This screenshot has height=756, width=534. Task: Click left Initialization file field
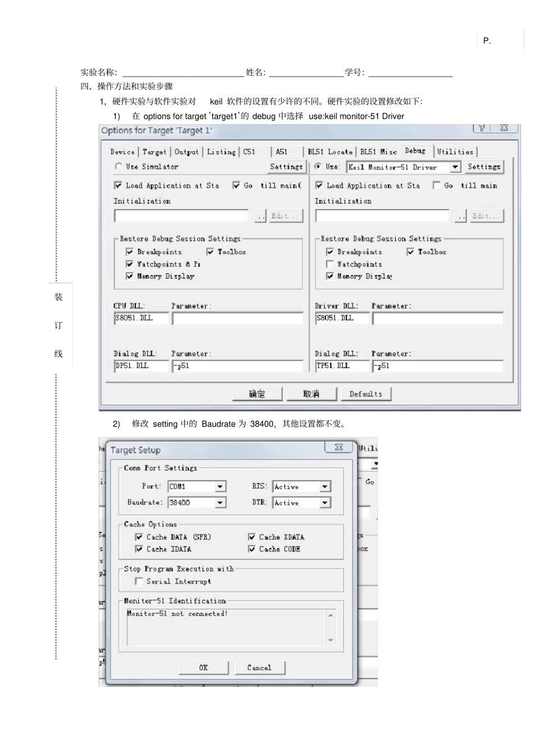182,216
